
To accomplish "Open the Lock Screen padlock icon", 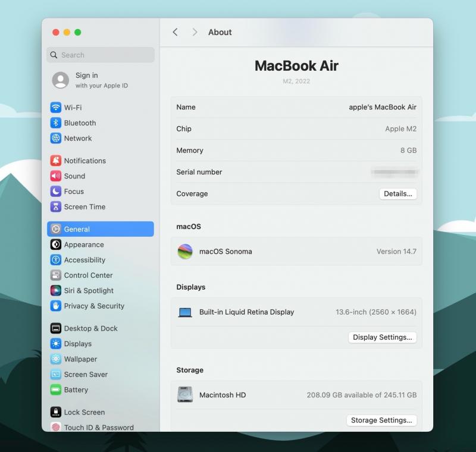I will [x=55, y=412].
